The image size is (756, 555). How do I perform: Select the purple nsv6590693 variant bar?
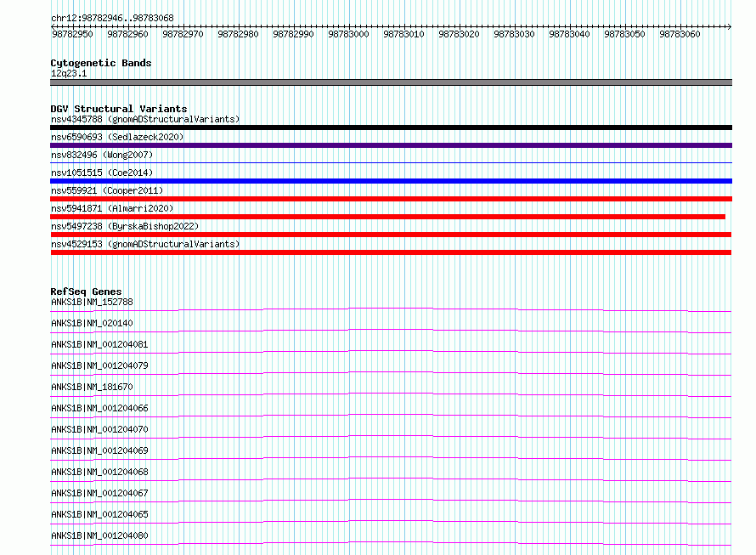pyautogui.click(x=391, y=145)
